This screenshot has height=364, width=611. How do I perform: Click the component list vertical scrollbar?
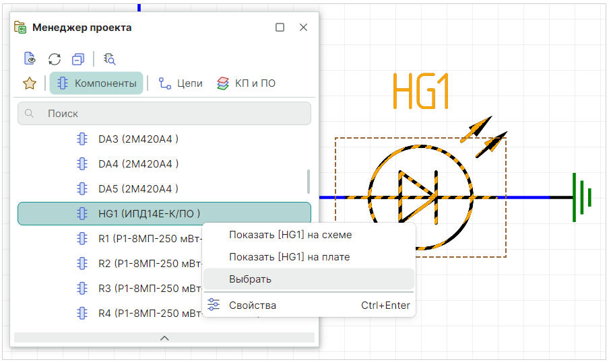tap(309, 180)
